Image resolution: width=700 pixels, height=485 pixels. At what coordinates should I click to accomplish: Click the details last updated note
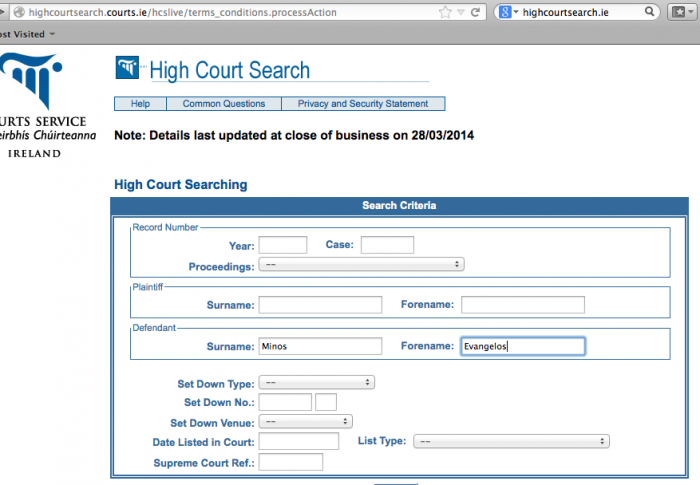[x=294, y=135]
